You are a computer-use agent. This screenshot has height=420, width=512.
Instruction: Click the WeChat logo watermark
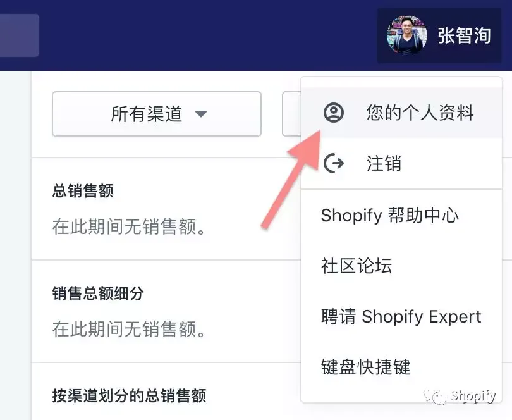click(435, 397)
